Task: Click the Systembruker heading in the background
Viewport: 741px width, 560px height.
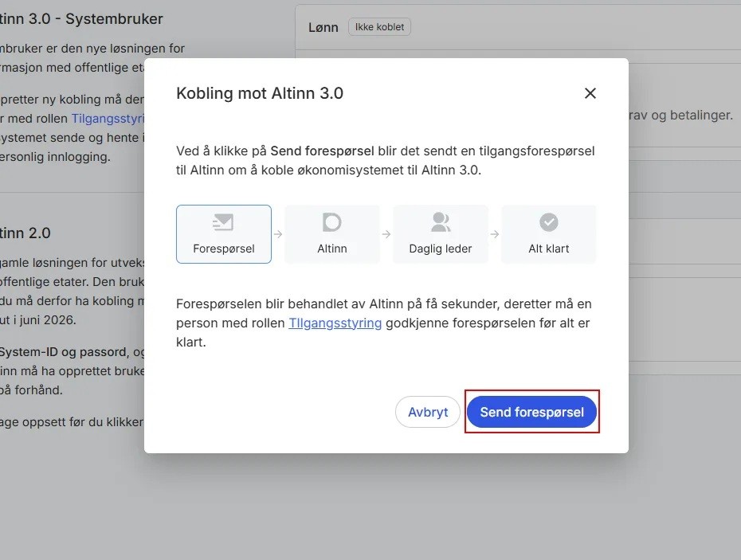Action: [81, 19]
